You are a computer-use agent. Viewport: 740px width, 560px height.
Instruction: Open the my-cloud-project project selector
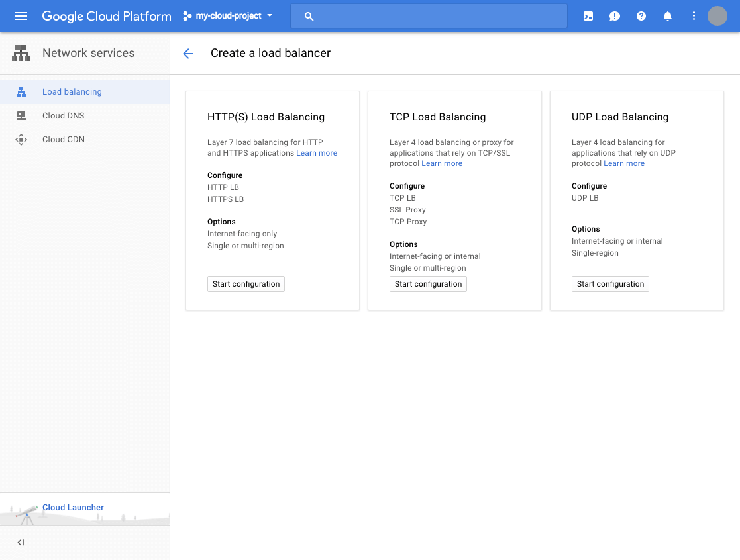[x=228, y=16]
